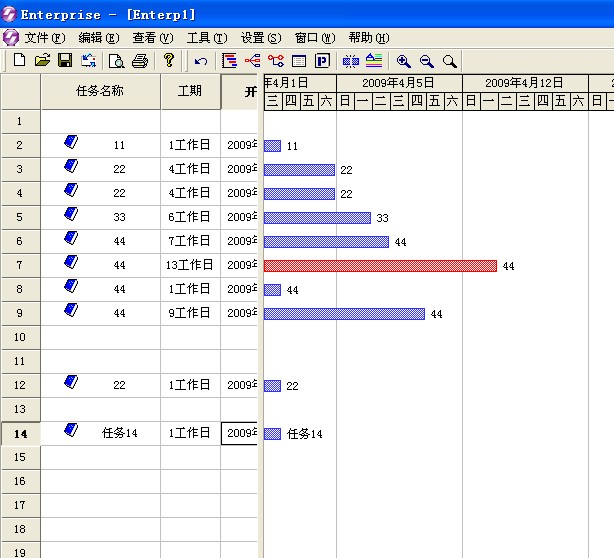This screenshot has height=558, width=614.
Task: Click the colored bars resource icon
Action: pos(374,61)
